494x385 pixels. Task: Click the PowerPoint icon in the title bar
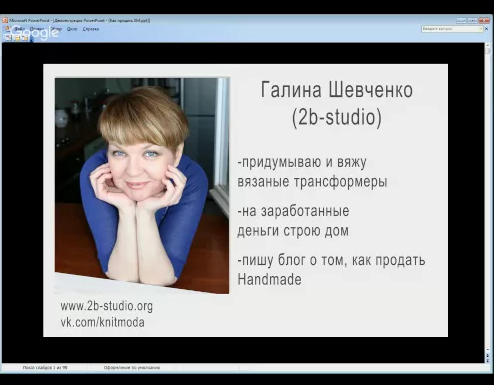click(5, 20)
